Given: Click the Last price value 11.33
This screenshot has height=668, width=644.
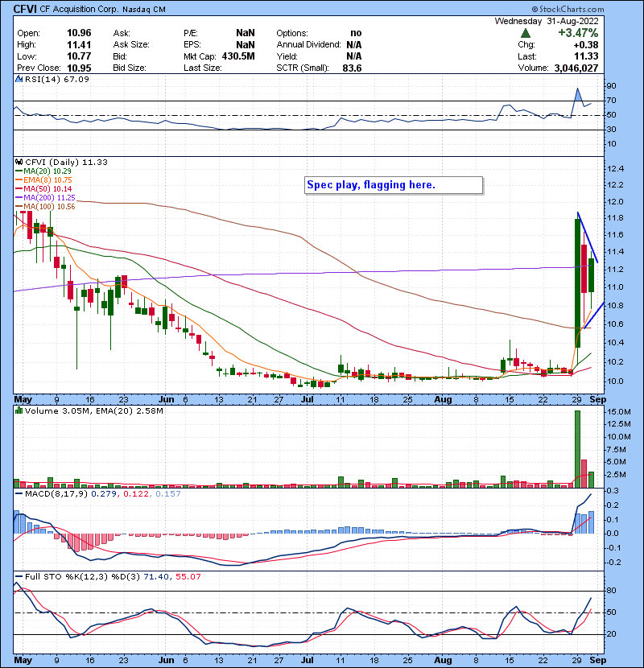Looking at the screenshot, I should [x=586, y=56].
